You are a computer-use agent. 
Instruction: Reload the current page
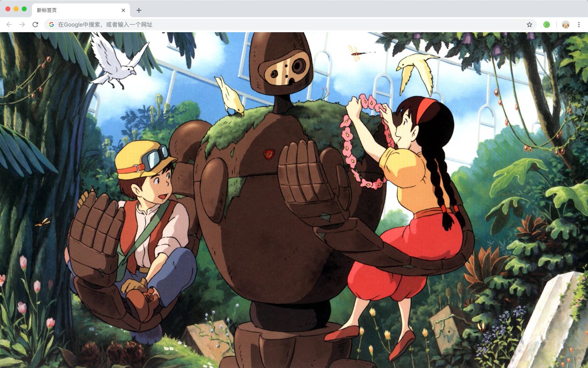(x=35, y=24)
